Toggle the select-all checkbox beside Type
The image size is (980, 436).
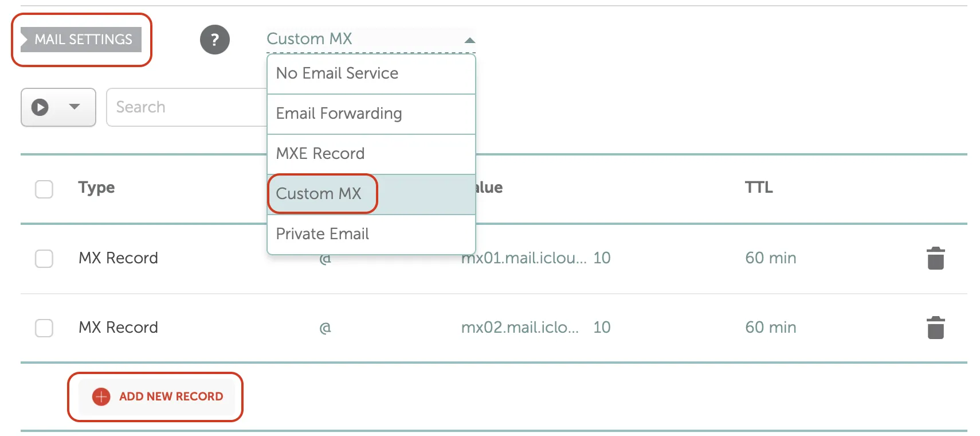point(44,189)
